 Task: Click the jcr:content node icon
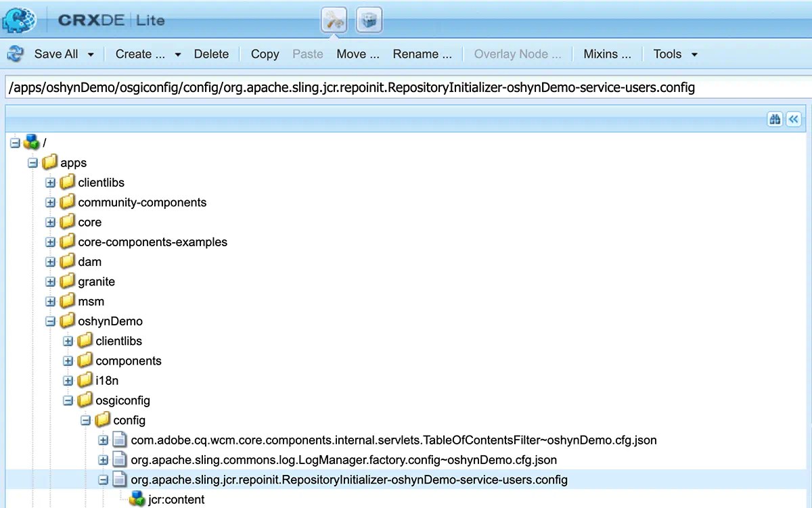(137, 499)
